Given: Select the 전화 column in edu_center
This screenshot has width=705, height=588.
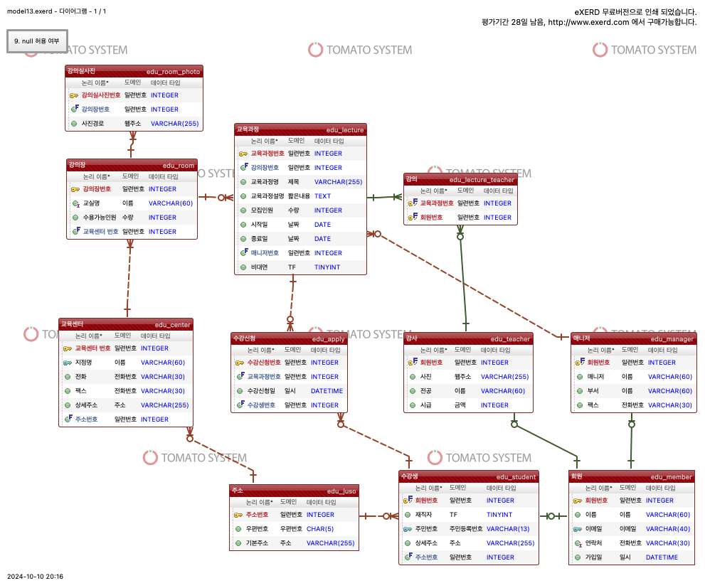Looking at the screenshot, I should 126,377.
